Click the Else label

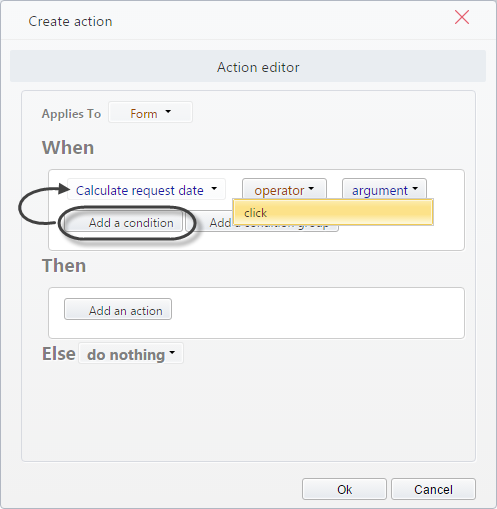click(x=59, y=353)
